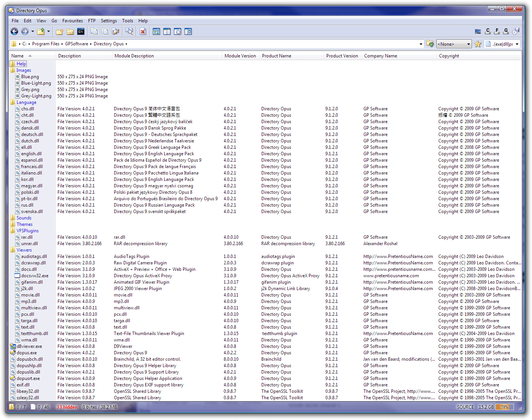Open the Settings menu
This screenshot has width=532, height=420.
pyautogui.click(x=109, y=21)
